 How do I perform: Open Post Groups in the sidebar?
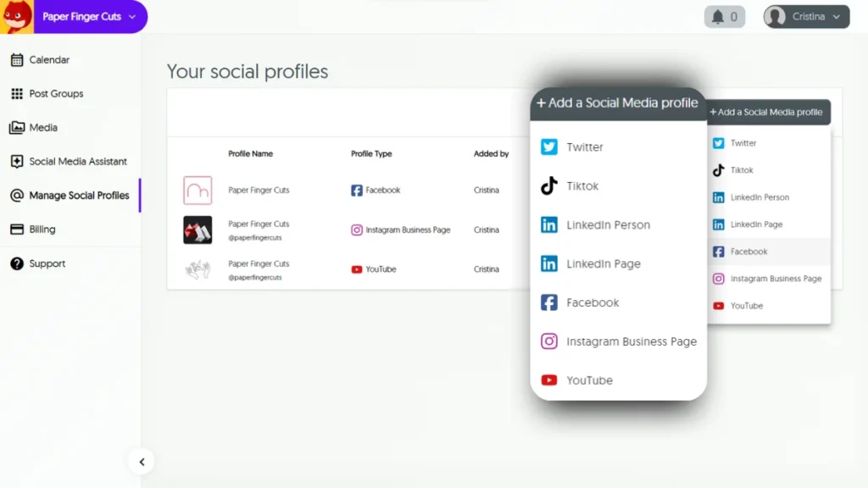(x=56, y=94)
